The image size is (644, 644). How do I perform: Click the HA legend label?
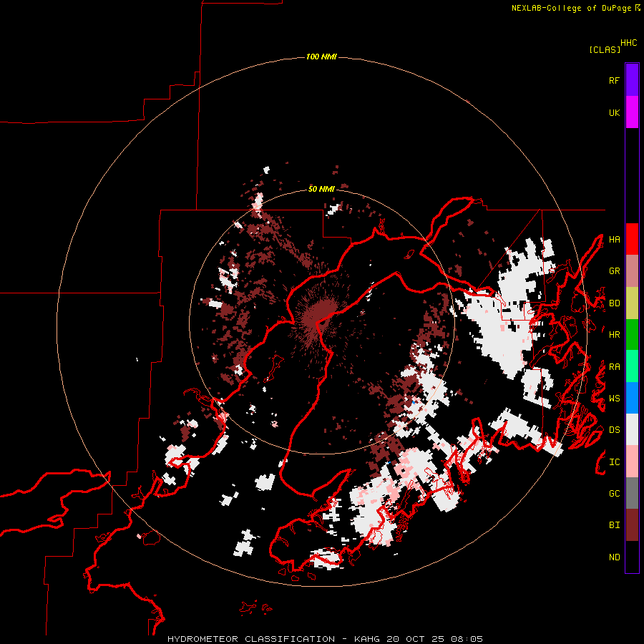(614, 240)
